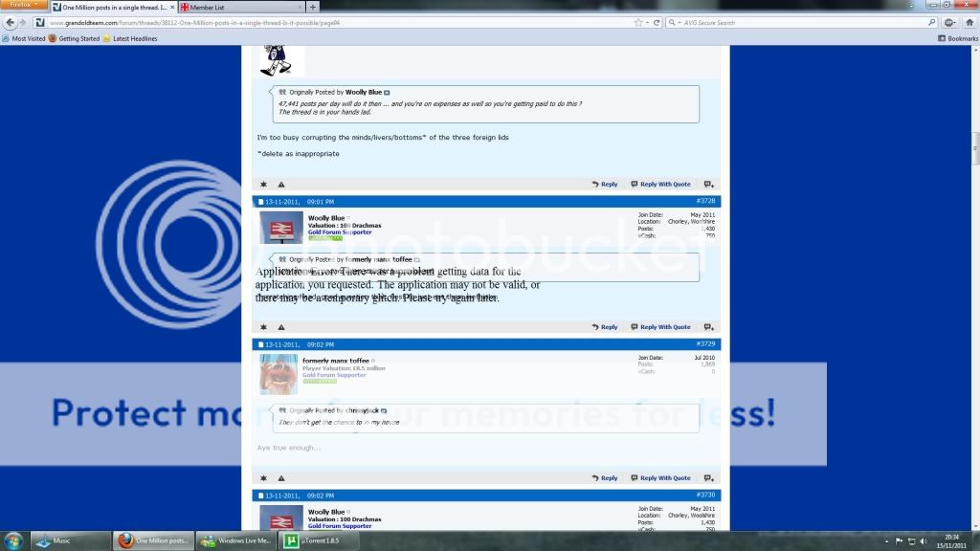Show hidden tray icons arrow
The height and width of the screenshot is (551, 980).
886,541
